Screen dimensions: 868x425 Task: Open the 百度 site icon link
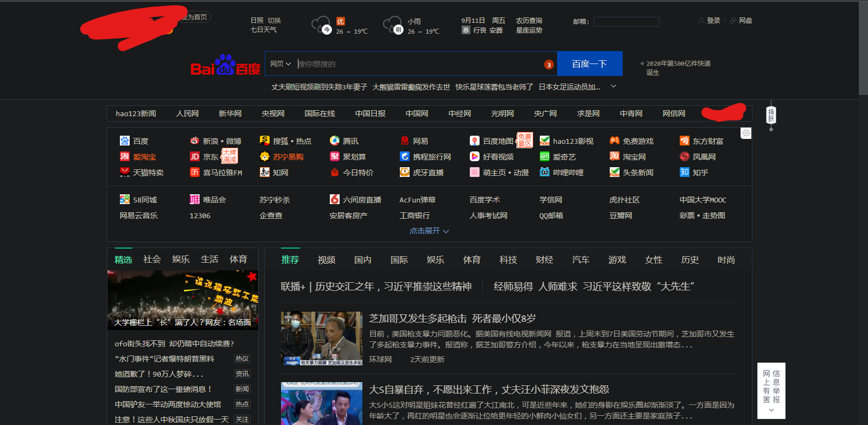point(125,141)
